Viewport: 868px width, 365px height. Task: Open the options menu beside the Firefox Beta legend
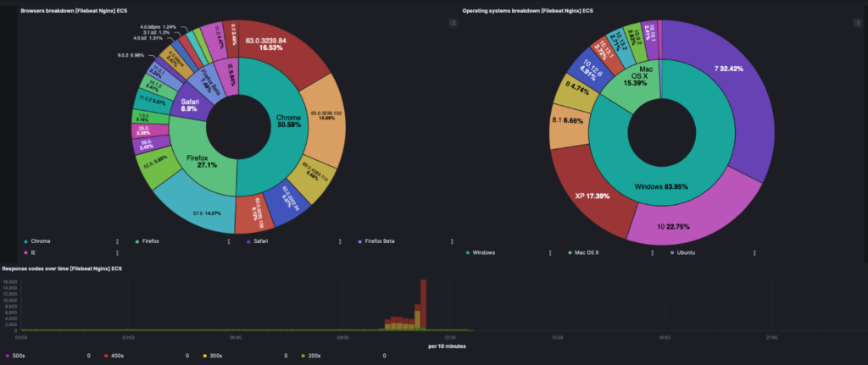(450, 241)
